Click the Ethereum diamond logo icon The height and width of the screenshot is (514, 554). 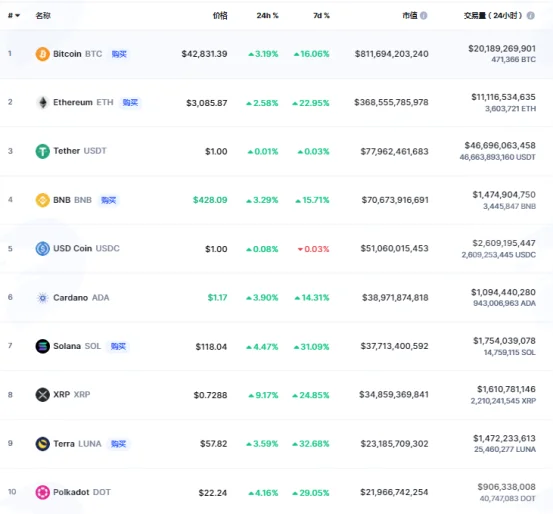coord(43,102)
